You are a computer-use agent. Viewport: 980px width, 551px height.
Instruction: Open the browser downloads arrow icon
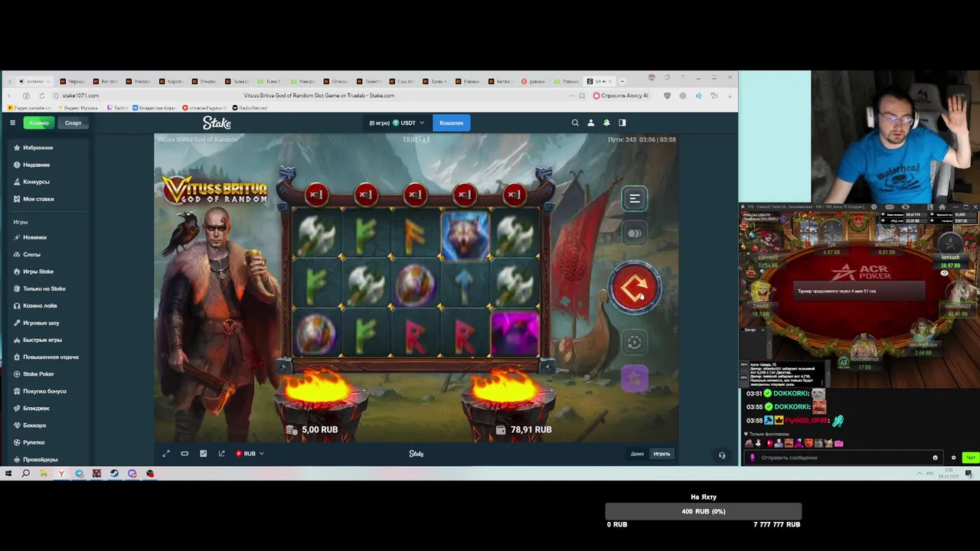[730, 96]
